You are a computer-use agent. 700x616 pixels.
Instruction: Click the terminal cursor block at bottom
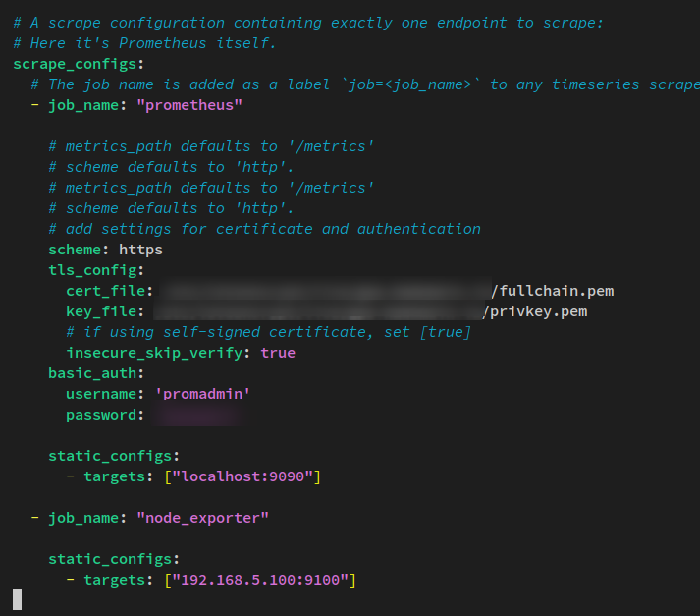(17, 599)
